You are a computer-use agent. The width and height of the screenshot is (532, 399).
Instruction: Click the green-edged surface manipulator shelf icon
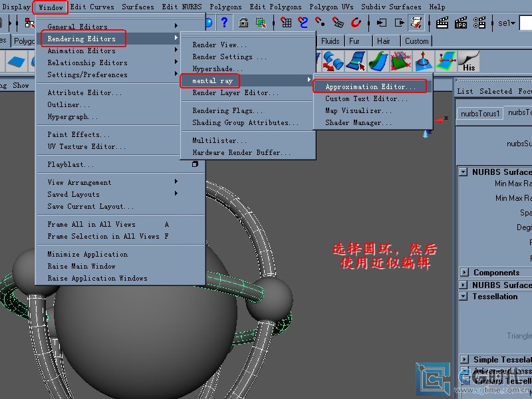[x=446, y=61]
